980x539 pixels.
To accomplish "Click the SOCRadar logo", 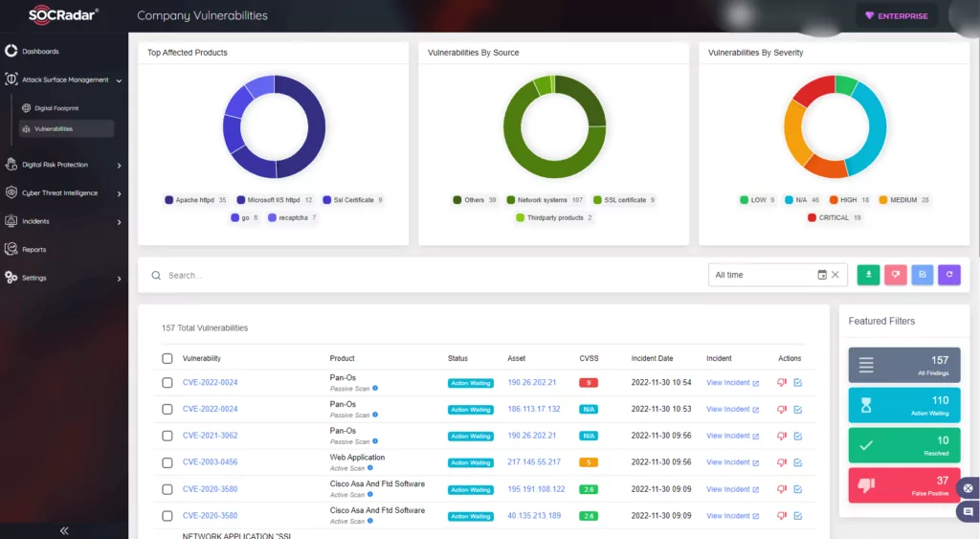I will click(x=63, y=15).
